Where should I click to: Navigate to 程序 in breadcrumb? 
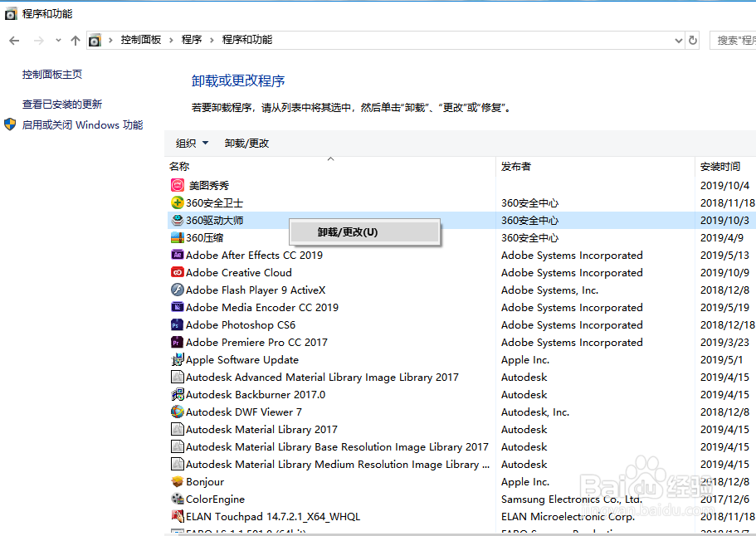192,40
